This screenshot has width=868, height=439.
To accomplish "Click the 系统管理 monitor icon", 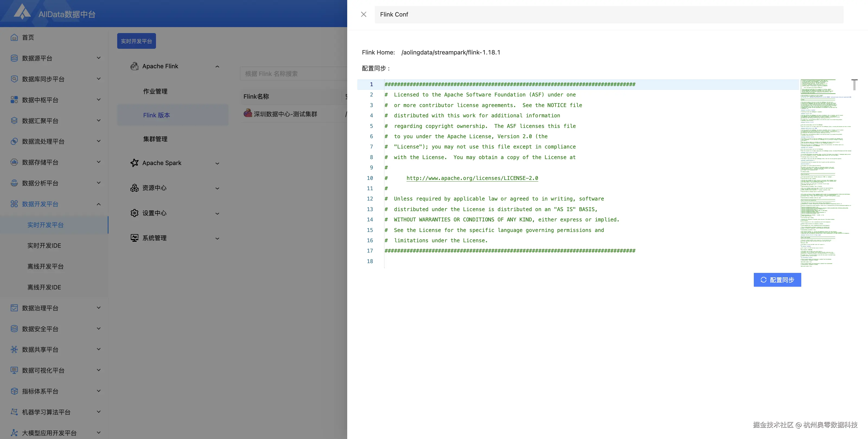I will pos(135,238).
